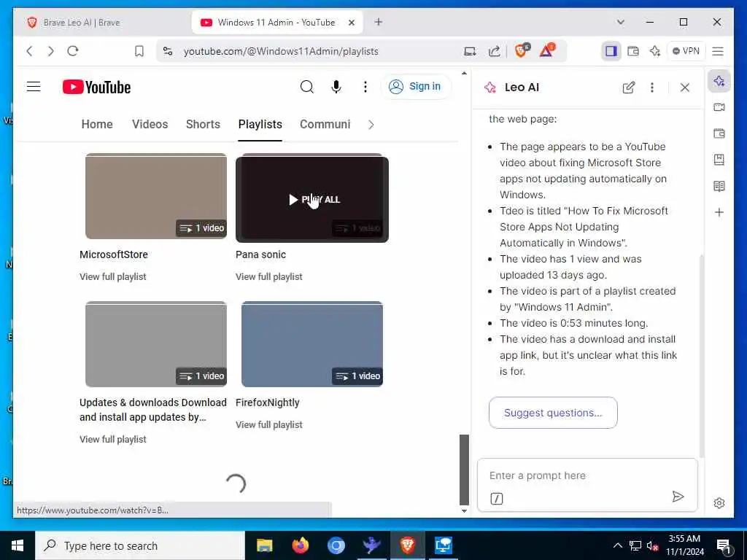Open Leo AI toolbar icon
This screenshot has width=747, height=560.
655,51
